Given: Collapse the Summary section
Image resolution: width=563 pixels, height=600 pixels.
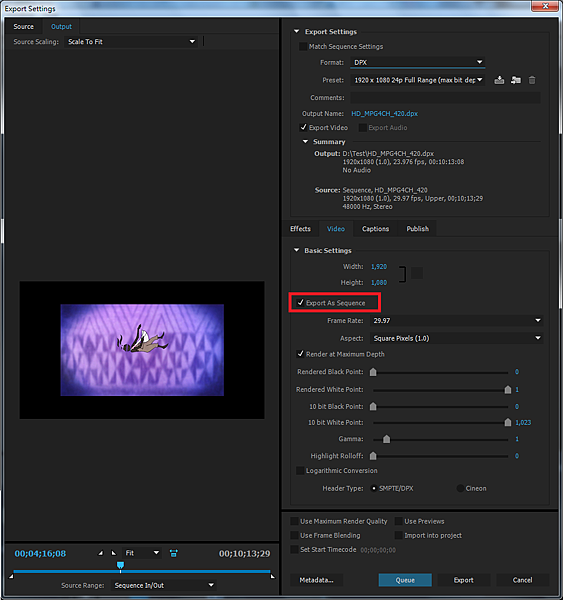Looking at the screenshot, I should tap(305, 142).
